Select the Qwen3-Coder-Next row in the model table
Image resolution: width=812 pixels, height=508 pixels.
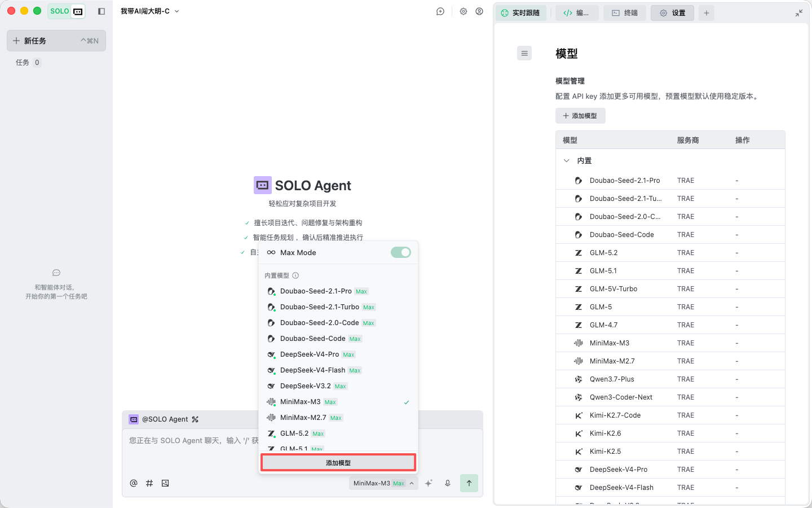[670, 397]
